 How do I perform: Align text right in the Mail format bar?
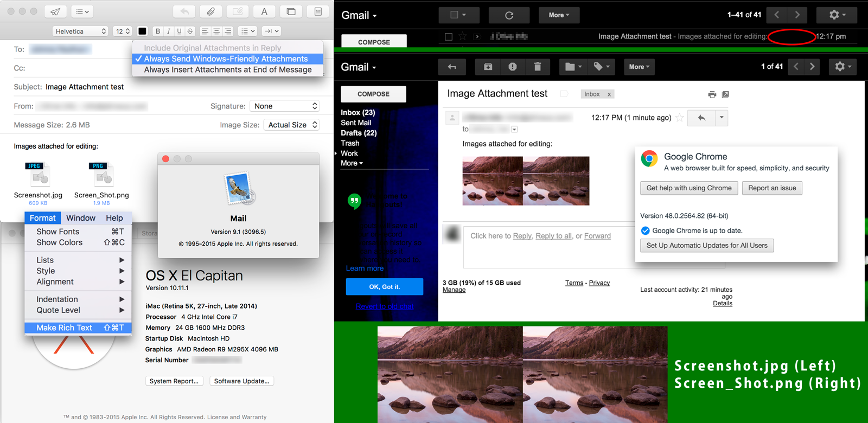(228, 31)
